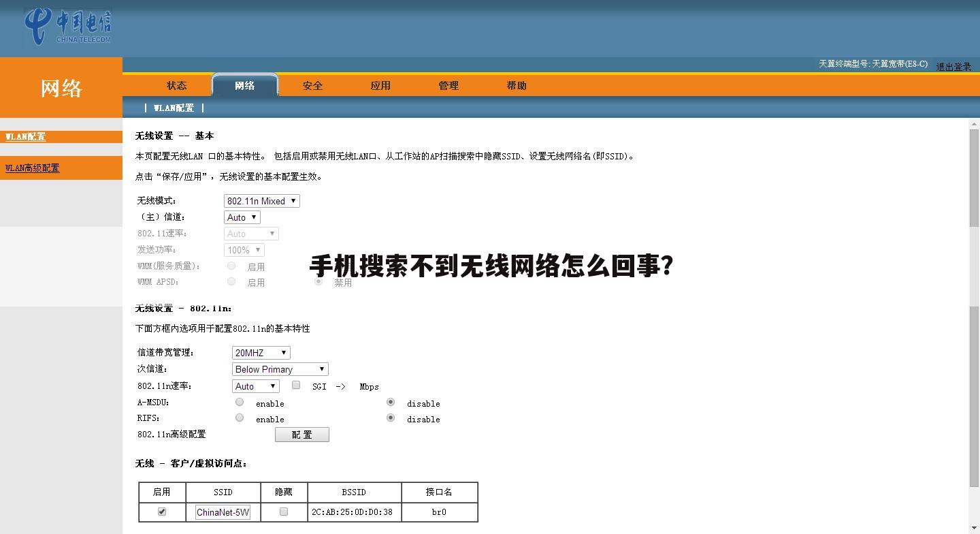
Task: Click the 退出登录 logout link
Action: [953, 67]
